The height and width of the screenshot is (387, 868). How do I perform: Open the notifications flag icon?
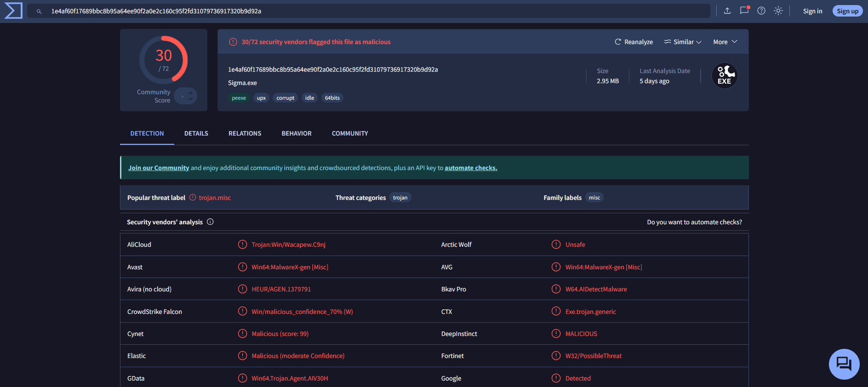tap(744, 11)
